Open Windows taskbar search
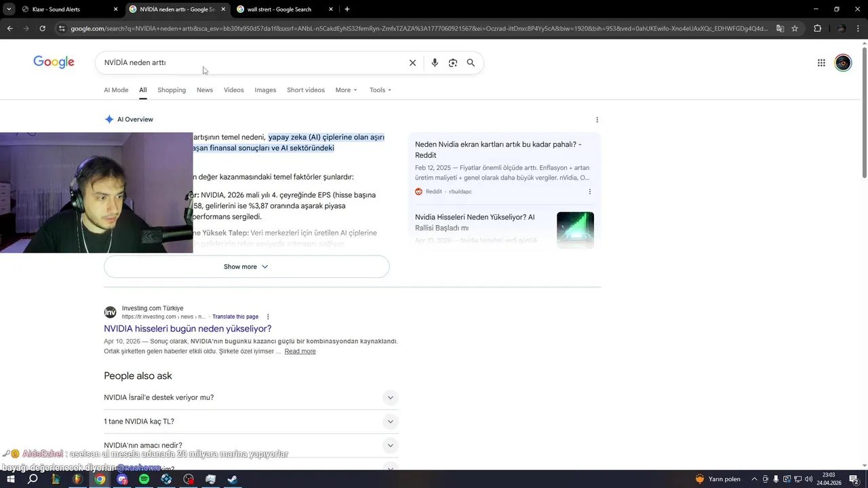868x488 pixels. click(33, 479)
